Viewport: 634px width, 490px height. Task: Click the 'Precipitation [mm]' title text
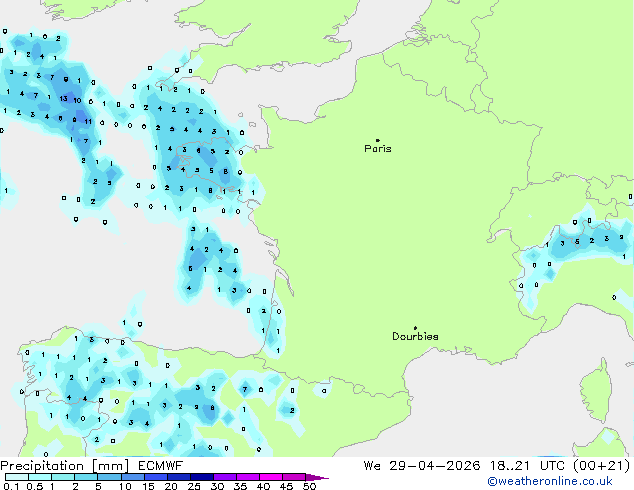64,466
